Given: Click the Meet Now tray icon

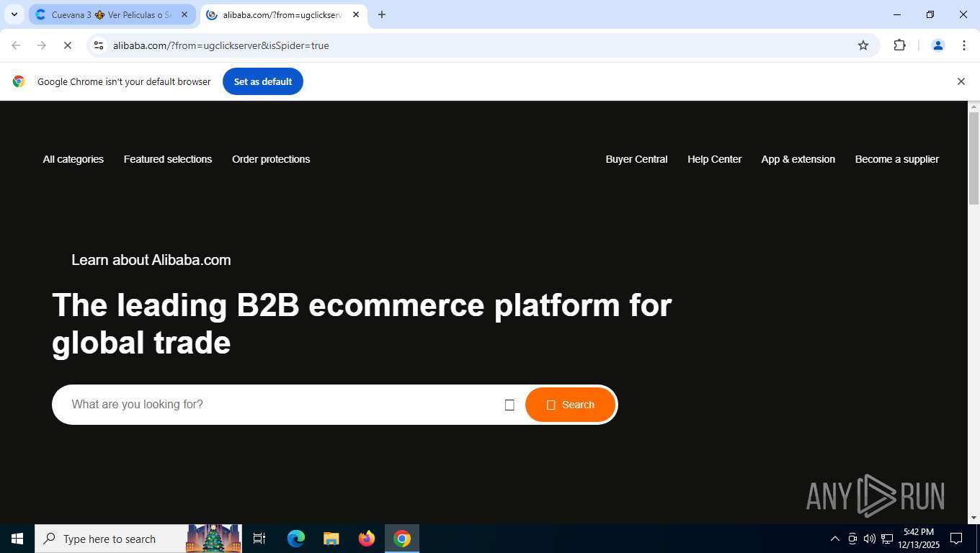Looking at the screenshot, I should (852, 539).
